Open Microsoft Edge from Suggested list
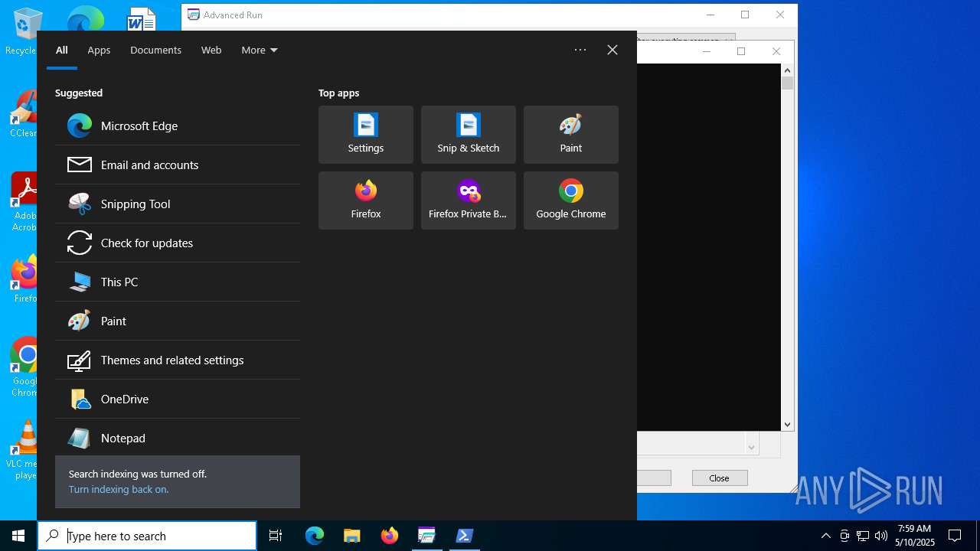 coord(178,126)
